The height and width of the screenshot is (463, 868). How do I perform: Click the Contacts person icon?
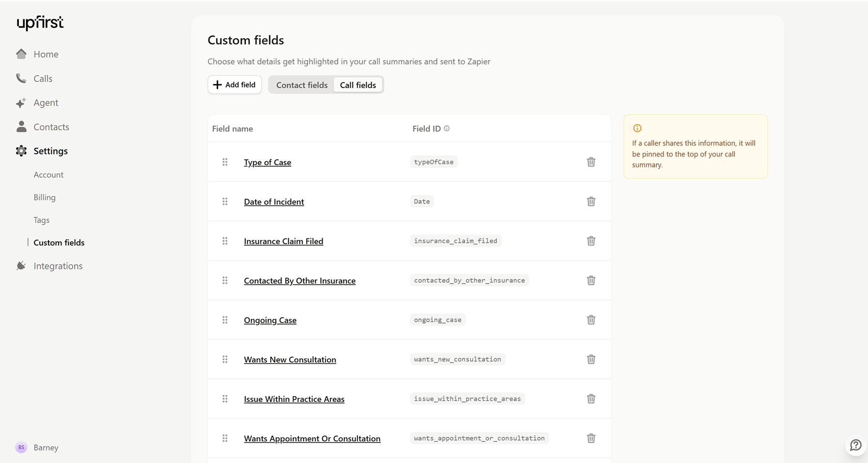21,126
